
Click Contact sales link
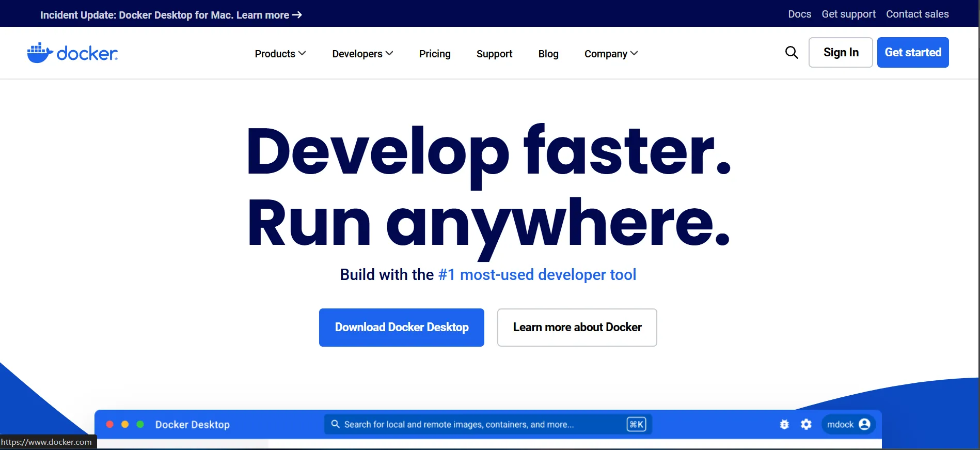(x=918, y=14)
